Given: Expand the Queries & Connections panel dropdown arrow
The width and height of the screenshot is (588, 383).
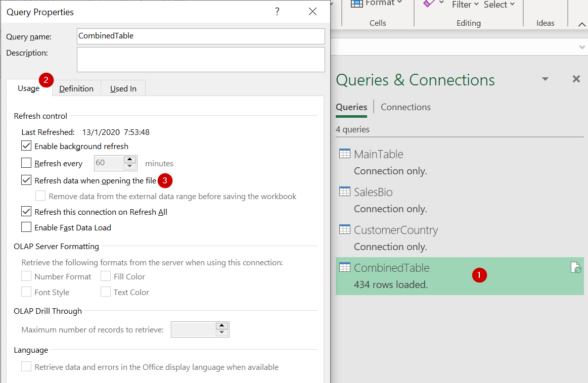Looking at the screenshot, I should pyautogui.click(x=545, y=79).
